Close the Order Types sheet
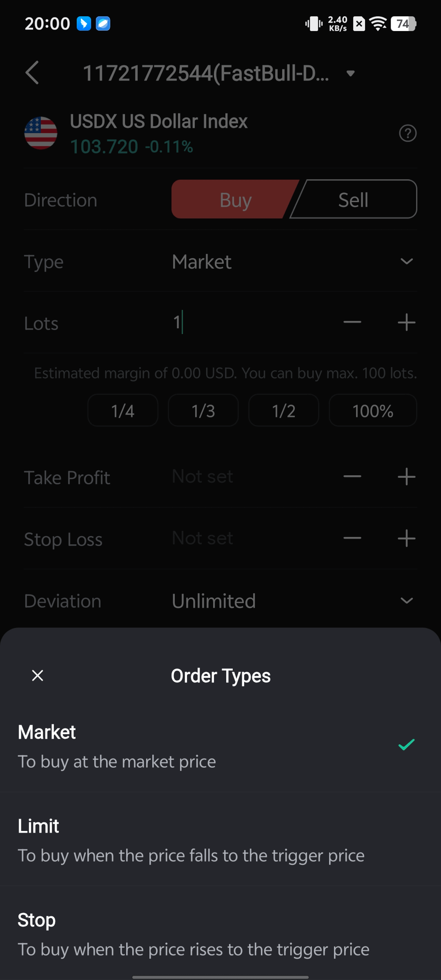The width and height of the screenshot is (441, 980). (x=38, y=675)
